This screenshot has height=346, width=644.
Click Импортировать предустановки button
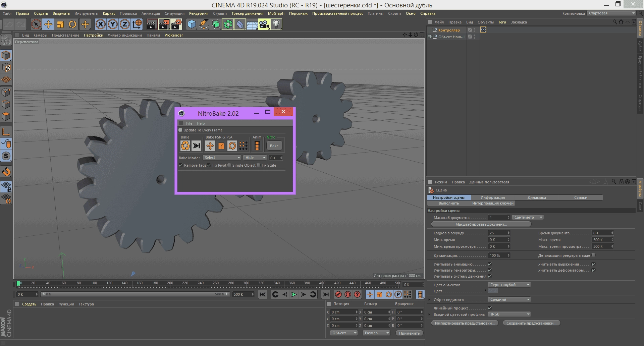(x=465, y=323)
